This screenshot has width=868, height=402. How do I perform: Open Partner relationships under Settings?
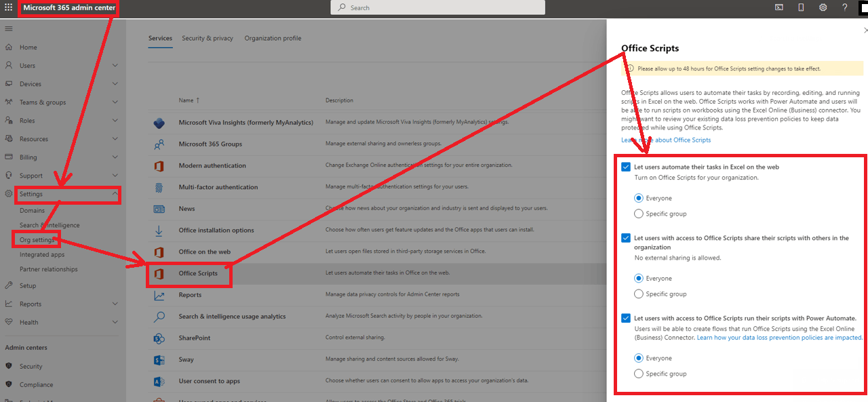[x=49, y=269]
